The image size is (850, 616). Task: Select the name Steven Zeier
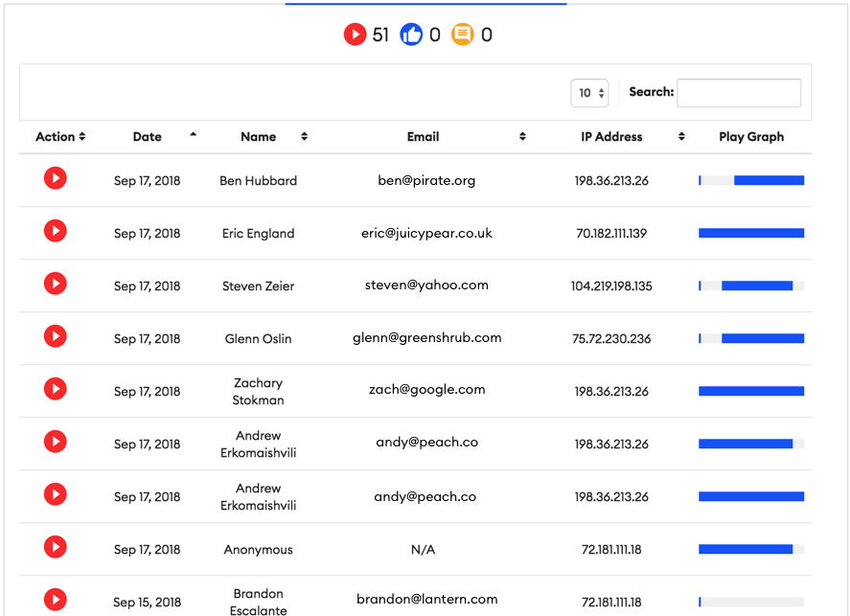tap(258, 286)
